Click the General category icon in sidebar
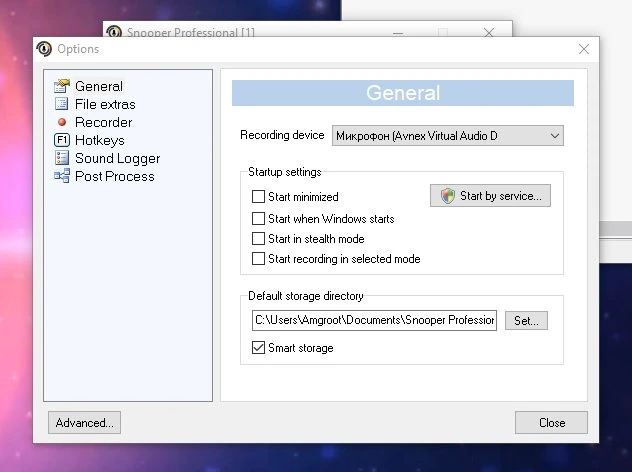This screenshot has height=472, width=632. click(62, 86)
